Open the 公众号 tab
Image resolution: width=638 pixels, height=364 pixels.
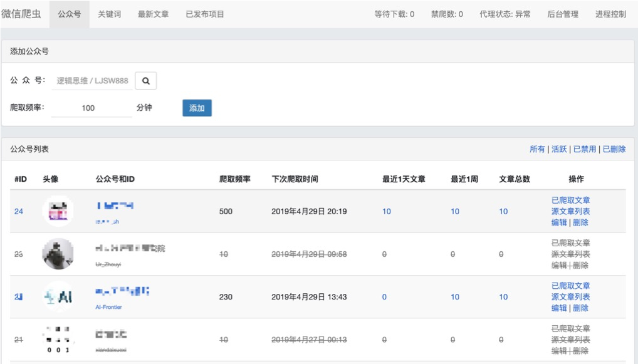pos(69,14)
